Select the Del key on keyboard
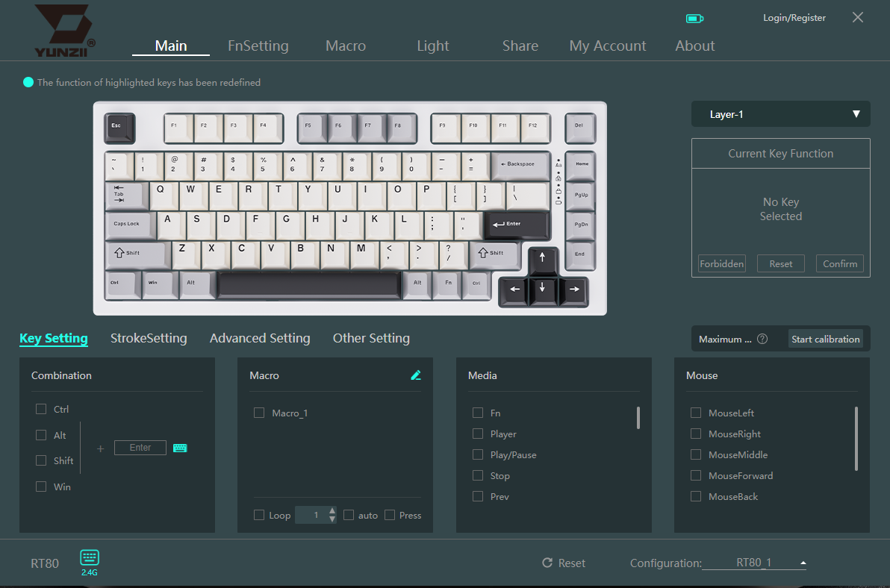The image size is (890, 588). click(579, 128)
